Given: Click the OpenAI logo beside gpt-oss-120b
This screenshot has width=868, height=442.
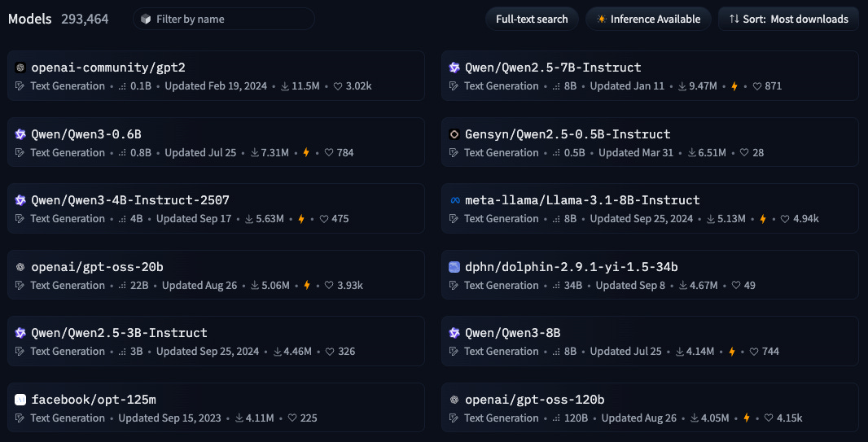Looking at the screenshot, I should tap(454, 400).
